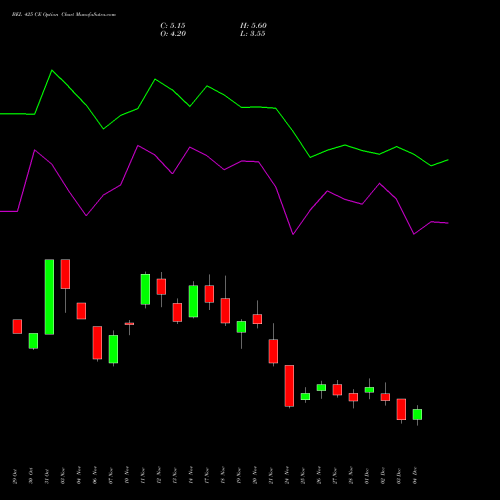Click the high price value H: 5.60
Viewport: 500px width, 500px height.
tap(253, 26)
